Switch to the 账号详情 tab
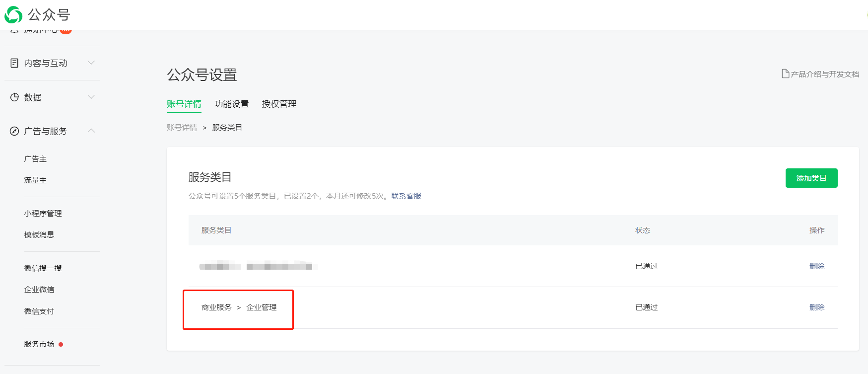868x374 pixels. tap(184, 104)
